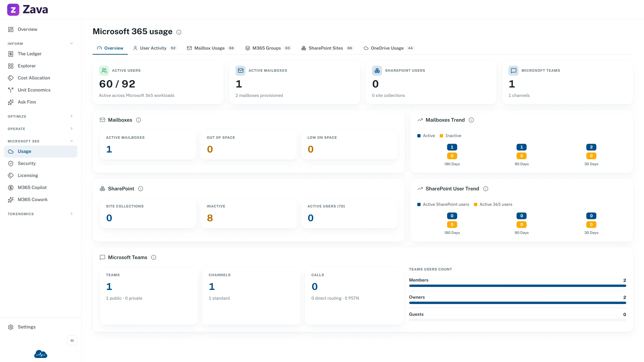Viewport: 644px width, 362px height.
Task: Click '1 standard' channels text
Action: pos(219,298)
